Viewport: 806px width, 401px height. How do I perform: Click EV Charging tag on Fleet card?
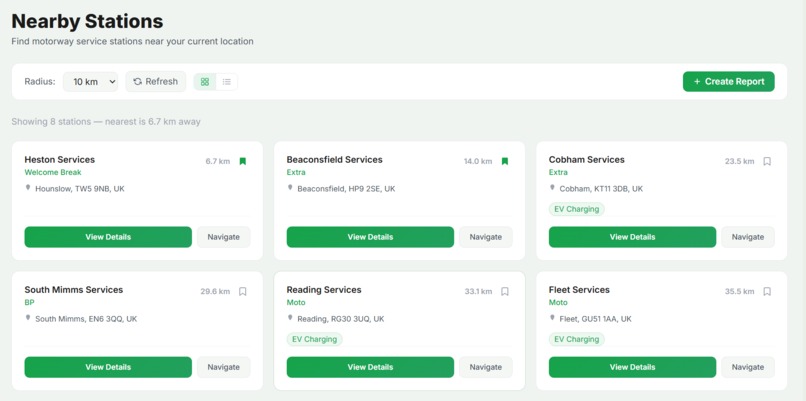577,339
